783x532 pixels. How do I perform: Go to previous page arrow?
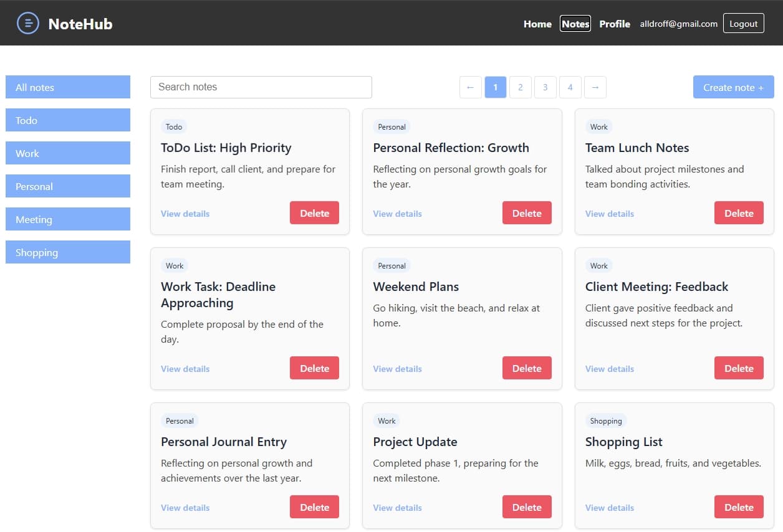click(471, 87)
